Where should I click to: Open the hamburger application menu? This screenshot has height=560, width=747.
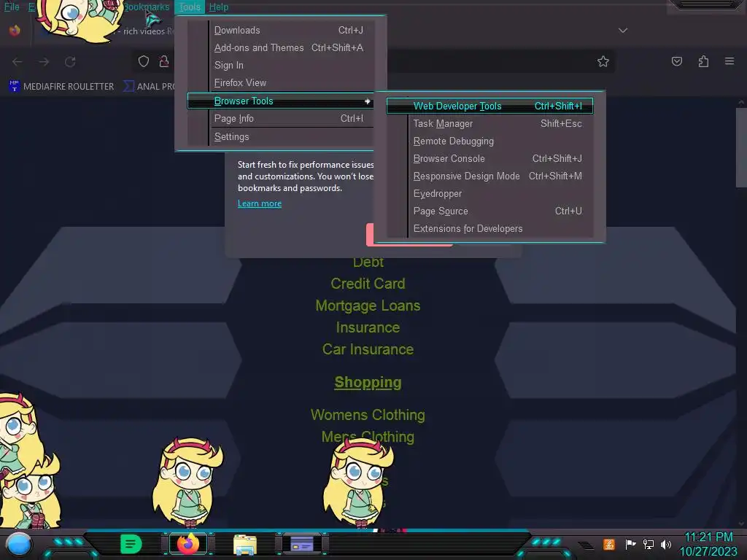coord(729,61)
